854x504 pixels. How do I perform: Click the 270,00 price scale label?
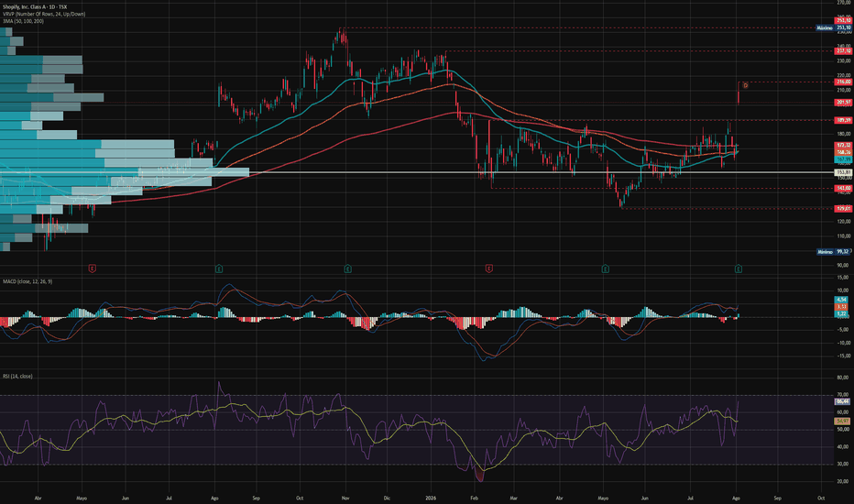click(x=844, y=3)
